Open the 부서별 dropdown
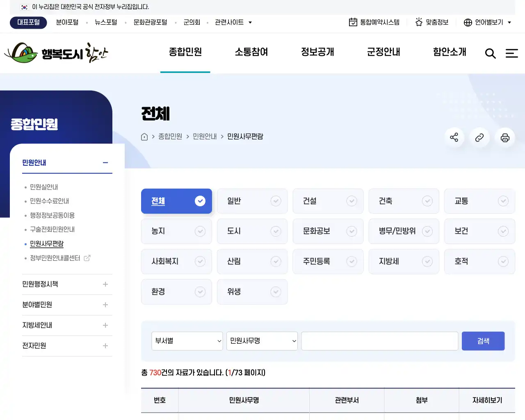The height and width of the screenshot is (420, 525). (x=187, y=341)
